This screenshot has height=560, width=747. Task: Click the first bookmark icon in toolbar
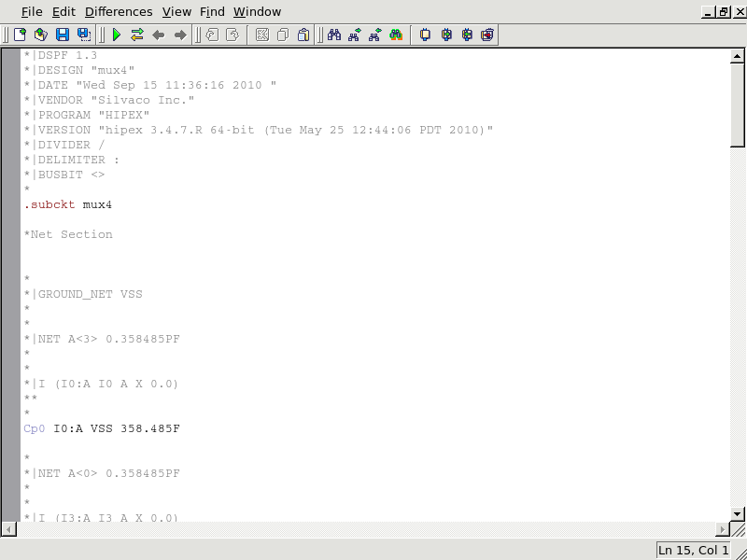[425, 35]
